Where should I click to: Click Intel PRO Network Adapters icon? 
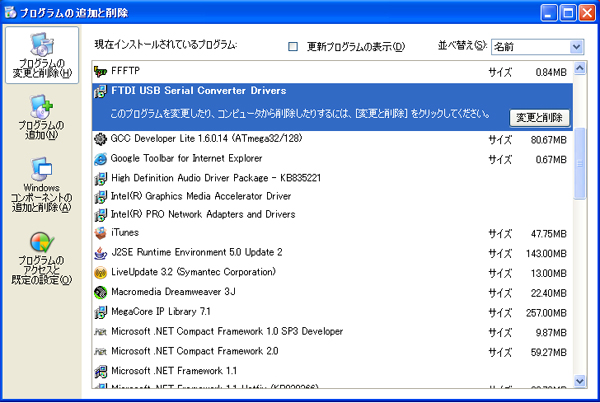coord(100,215)
